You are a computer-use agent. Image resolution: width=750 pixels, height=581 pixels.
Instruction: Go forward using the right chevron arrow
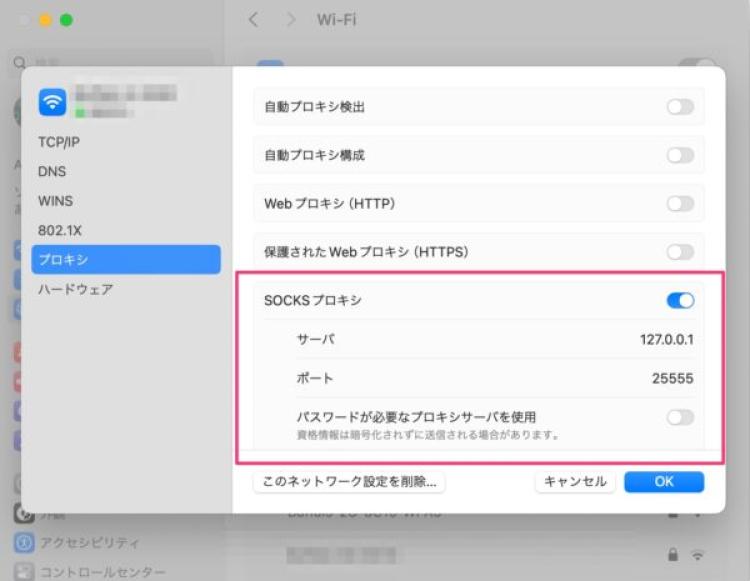[x=290, y=20]
